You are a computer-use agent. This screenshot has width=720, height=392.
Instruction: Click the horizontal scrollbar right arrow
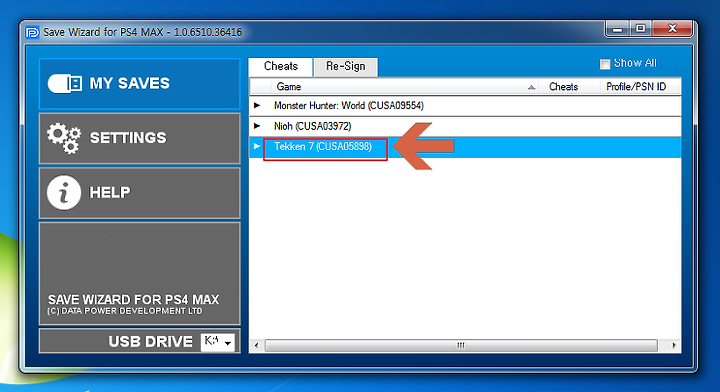(x=673, y=345)
